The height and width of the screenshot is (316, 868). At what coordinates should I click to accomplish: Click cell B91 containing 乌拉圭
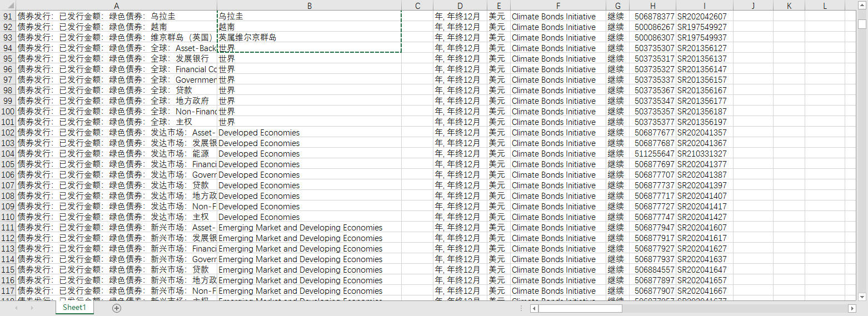click(309, 17)
